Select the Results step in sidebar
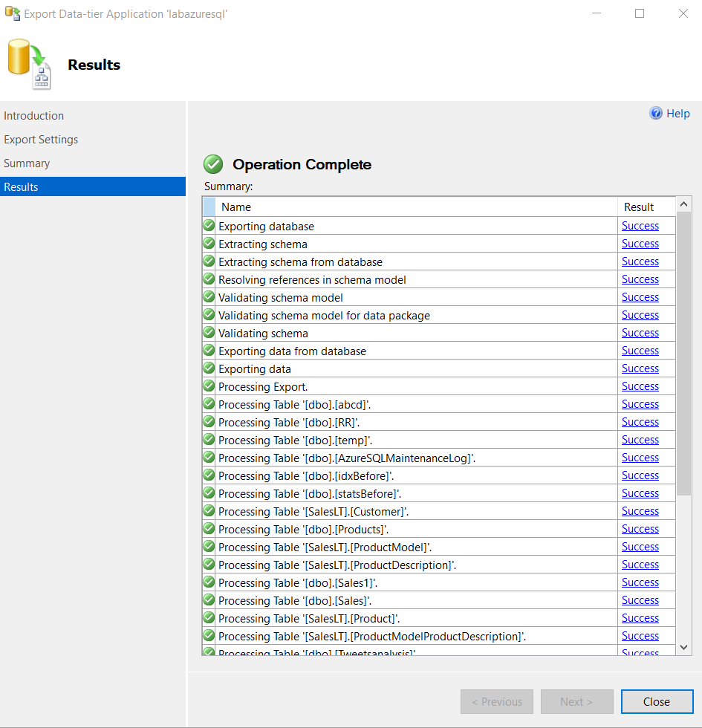The height and width of the screenshot is (728, 702). click(x=93, y=186)
